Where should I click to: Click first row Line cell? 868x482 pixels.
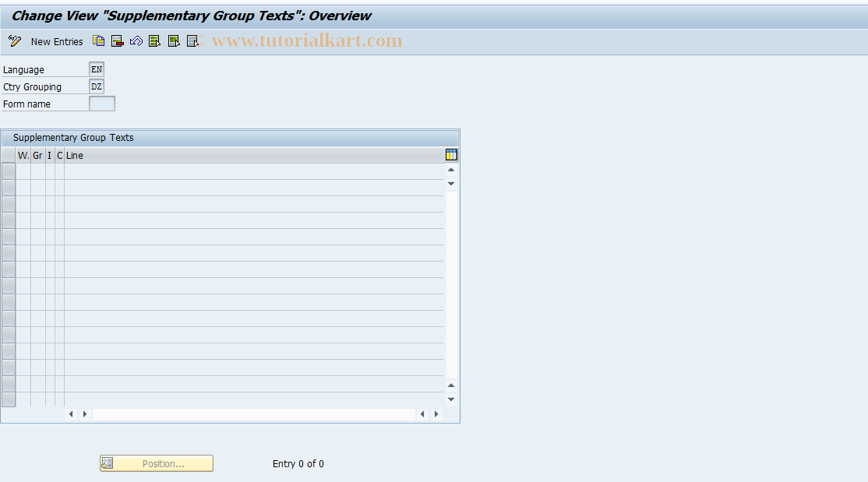click(254, 171)
